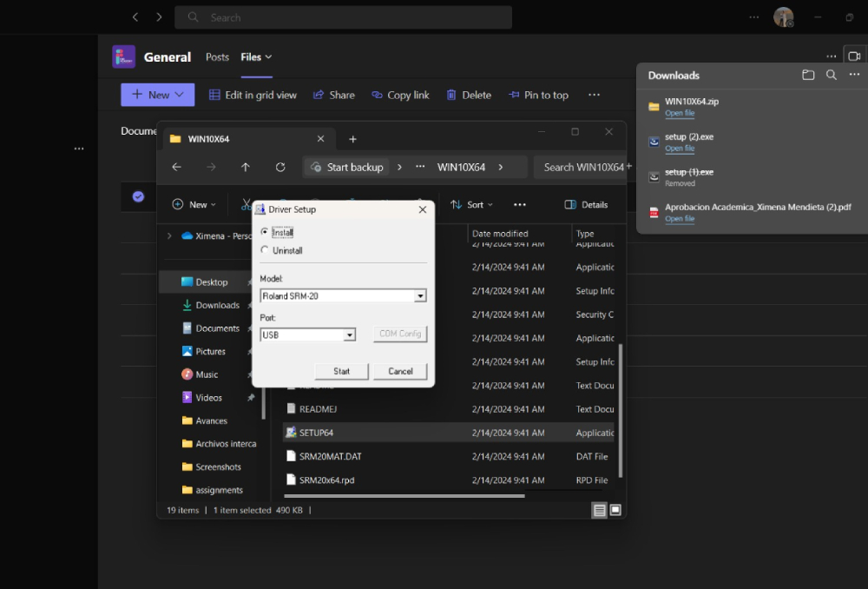Screen dimensions: 868x589
Task: Open Documents in Explorer sidebar
Action: pyautogui.click(x=218, y=328)
